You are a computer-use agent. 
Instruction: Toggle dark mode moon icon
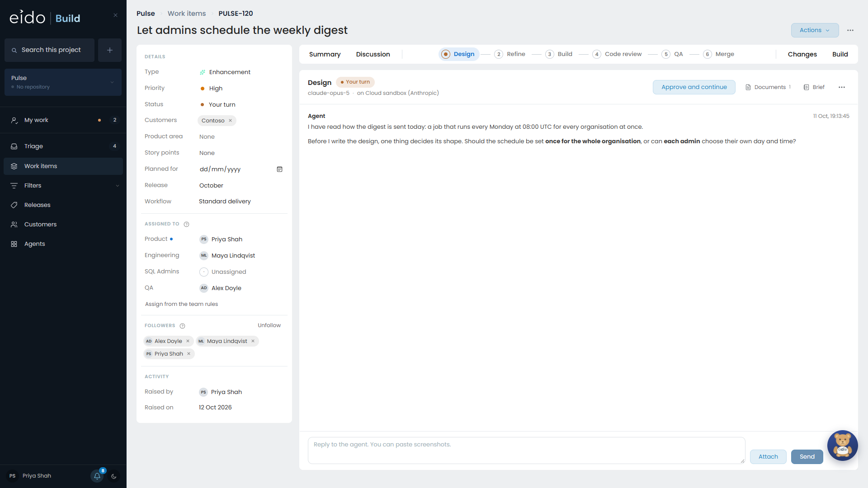(114, 476)
